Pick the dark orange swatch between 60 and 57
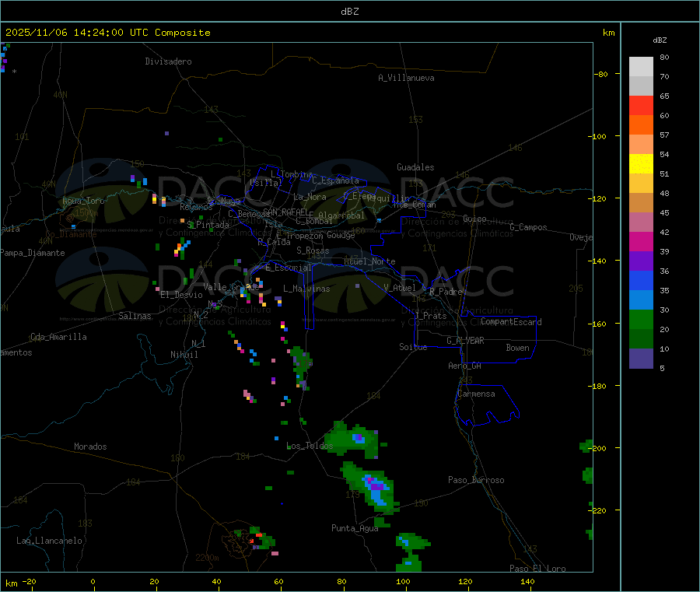 coord(641,124)
